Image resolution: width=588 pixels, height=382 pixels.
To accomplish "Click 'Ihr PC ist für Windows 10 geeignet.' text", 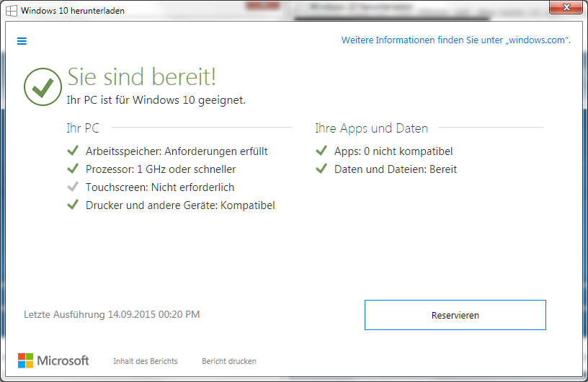I will click(156, 100).
